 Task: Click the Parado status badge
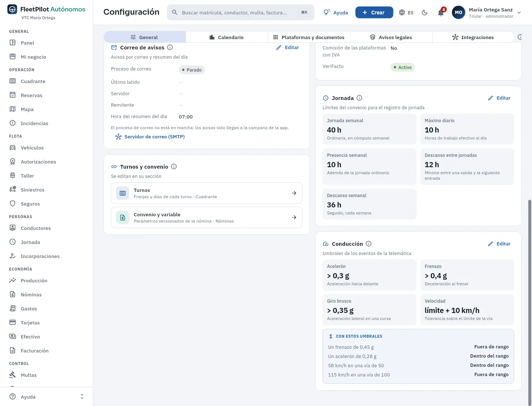192,70
